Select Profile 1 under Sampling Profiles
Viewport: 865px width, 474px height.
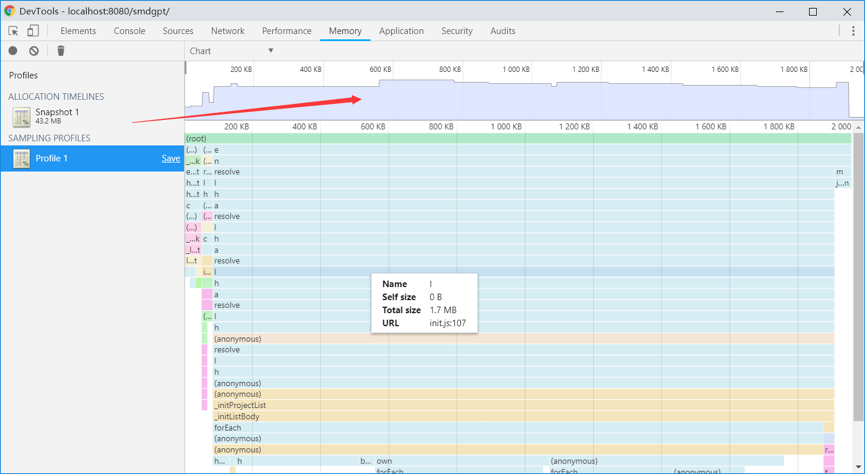pos(93,158)
